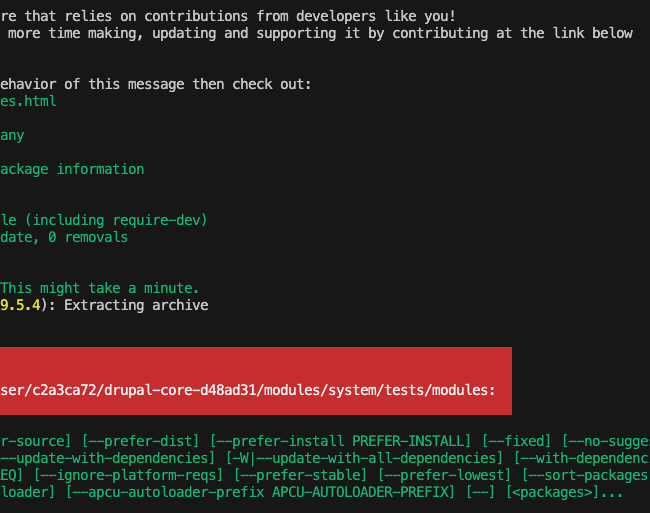Click the [--fixed] option in usage
Screen dimensions: 650x513
pyautogui.click(x=516, y=441)
